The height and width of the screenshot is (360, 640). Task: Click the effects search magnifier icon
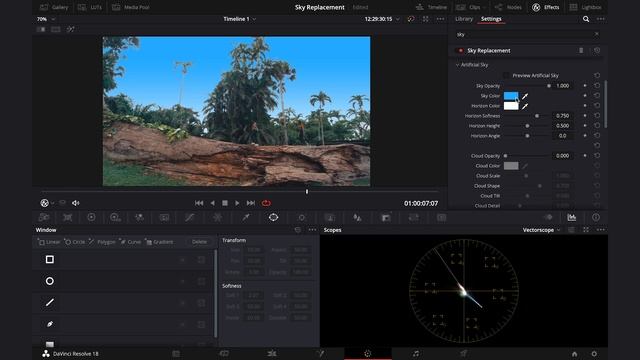[x=586, y=19]
